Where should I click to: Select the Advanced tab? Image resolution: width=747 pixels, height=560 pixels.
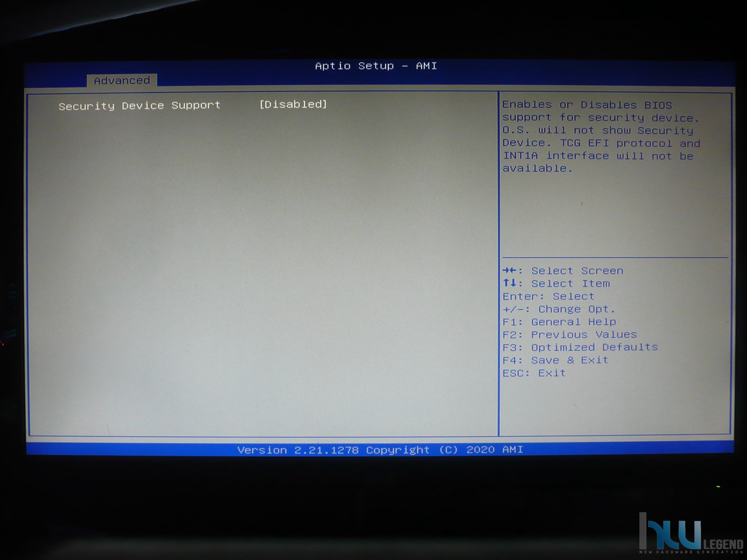point(122,80)
